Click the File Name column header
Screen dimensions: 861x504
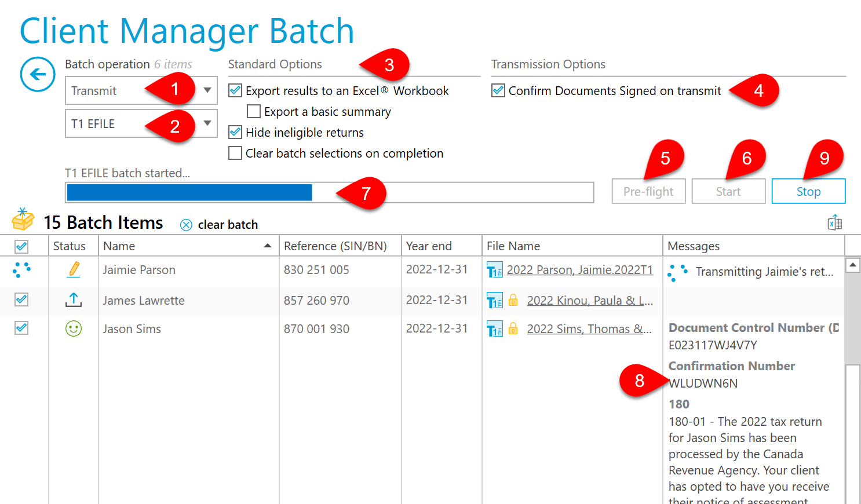(x=572, y=246)
